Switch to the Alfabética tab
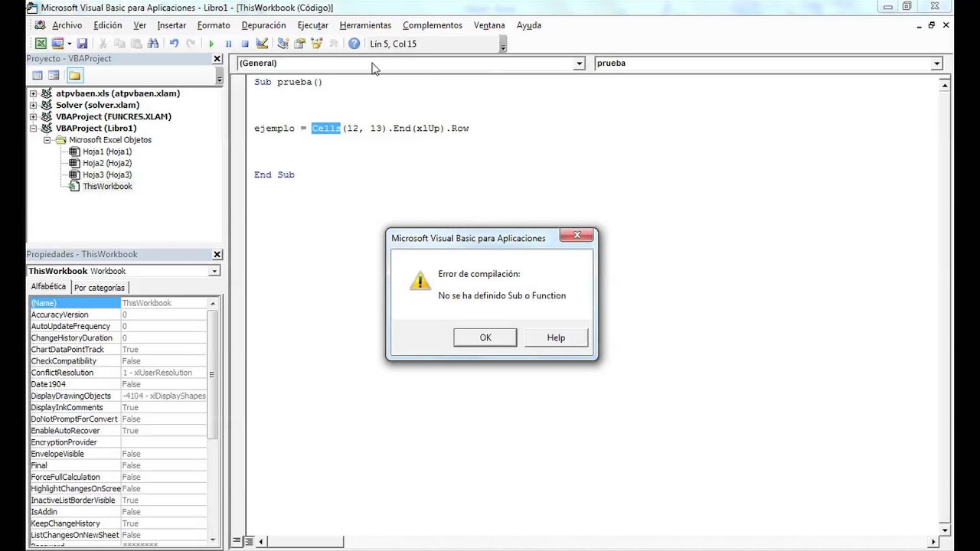Screen dimensions: 980x551 [48, 287]
